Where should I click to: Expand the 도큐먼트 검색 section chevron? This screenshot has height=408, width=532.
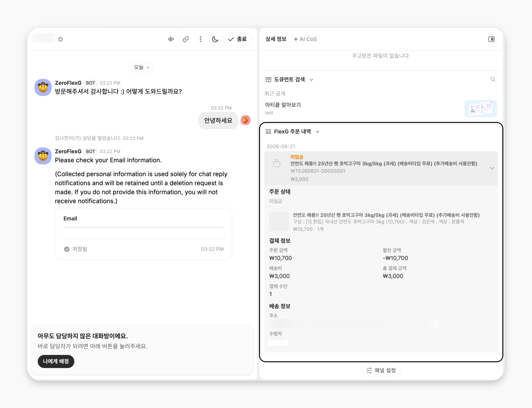click(x=312, y=80)
